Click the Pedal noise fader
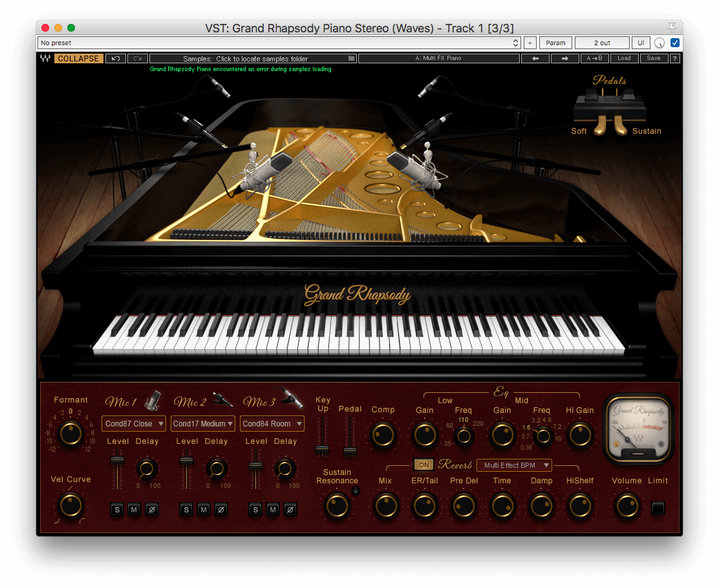The image size is (719, 588). [350, 451]
